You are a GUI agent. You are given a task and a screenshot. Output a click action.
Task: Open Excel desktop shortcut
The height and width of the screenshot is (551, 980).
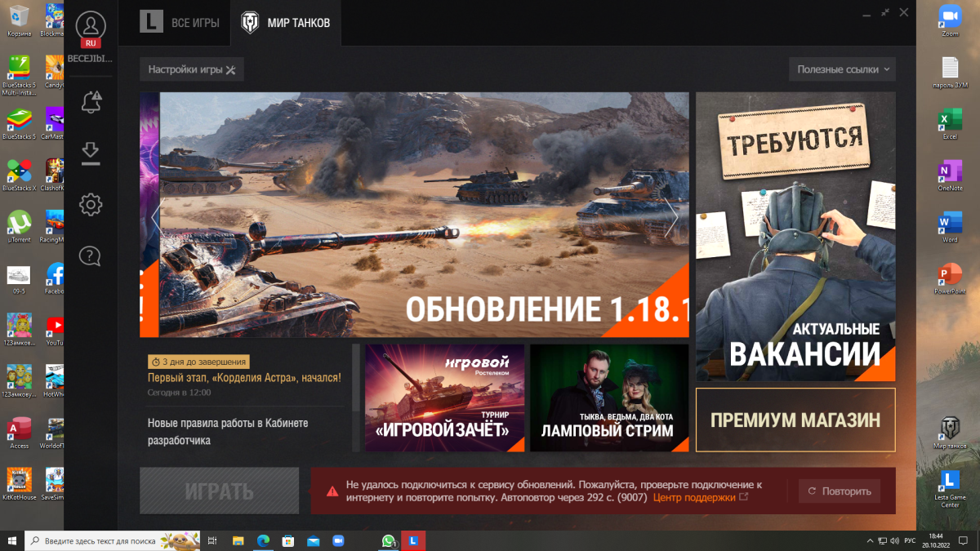(x=950, y=123)
